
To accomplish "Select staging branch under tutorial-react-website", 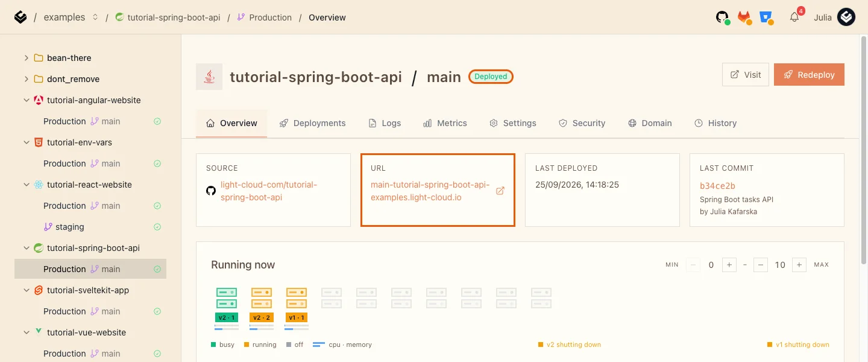I will point(90,227).
